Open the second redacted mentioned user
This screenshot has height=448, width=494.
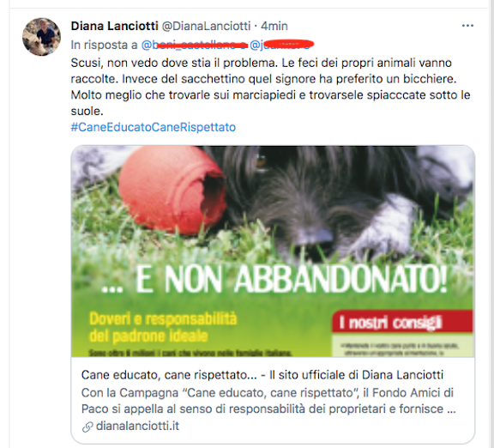(x=281, y=45)
